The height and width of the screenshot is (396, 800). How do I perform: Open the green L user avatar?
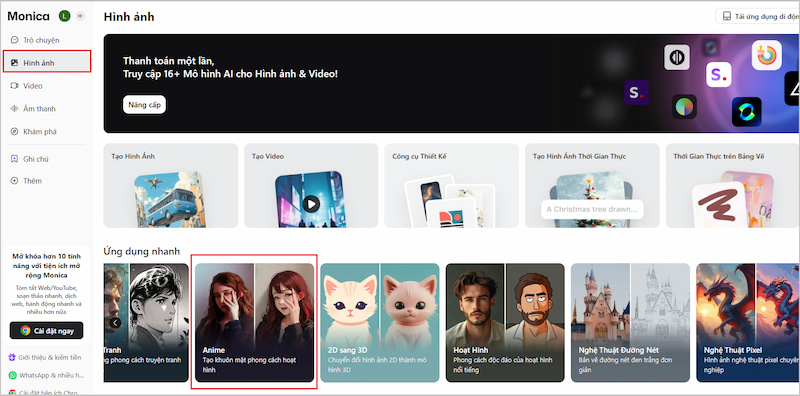(64, 16)
